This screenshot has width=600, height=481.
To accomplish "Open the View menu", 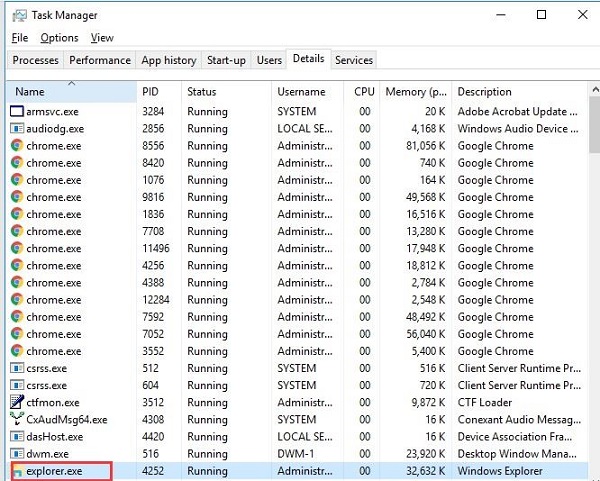I will pyautogui.click(x=102, y=38).
